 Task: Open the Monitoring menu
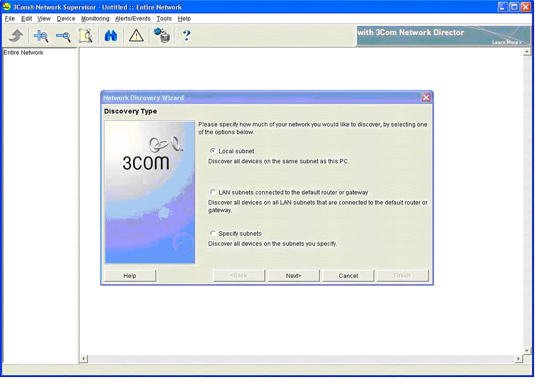[95, 18]
